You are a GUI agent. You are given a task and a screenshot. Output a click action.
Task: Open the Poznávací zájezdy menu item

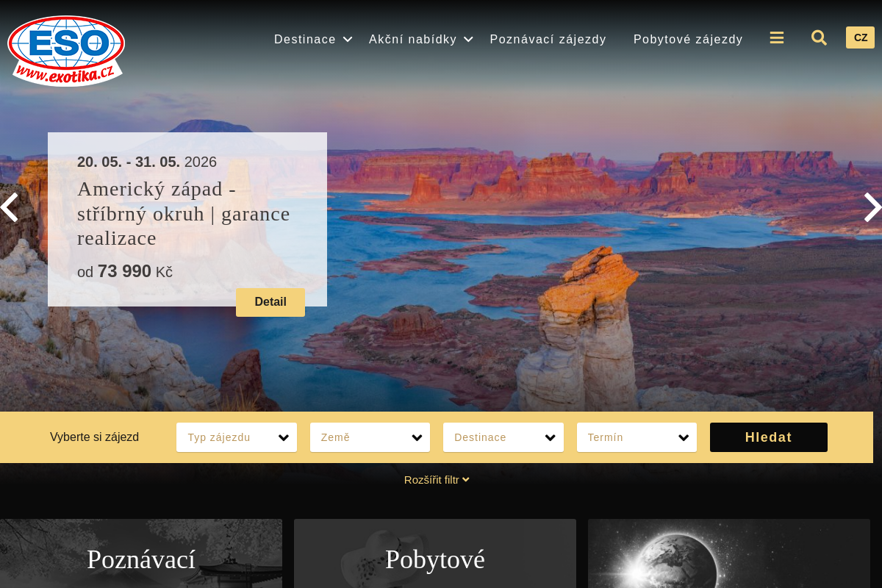[548, 39]
